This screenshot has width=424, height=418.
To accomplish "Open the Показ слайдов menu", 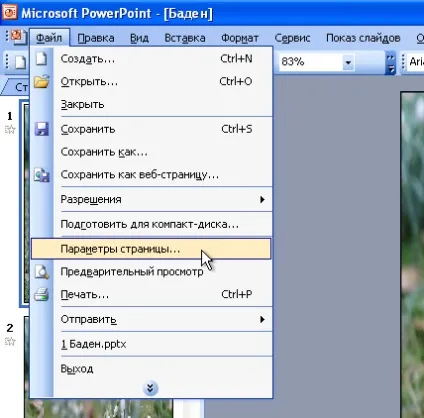I will click(x=363, y=38).
